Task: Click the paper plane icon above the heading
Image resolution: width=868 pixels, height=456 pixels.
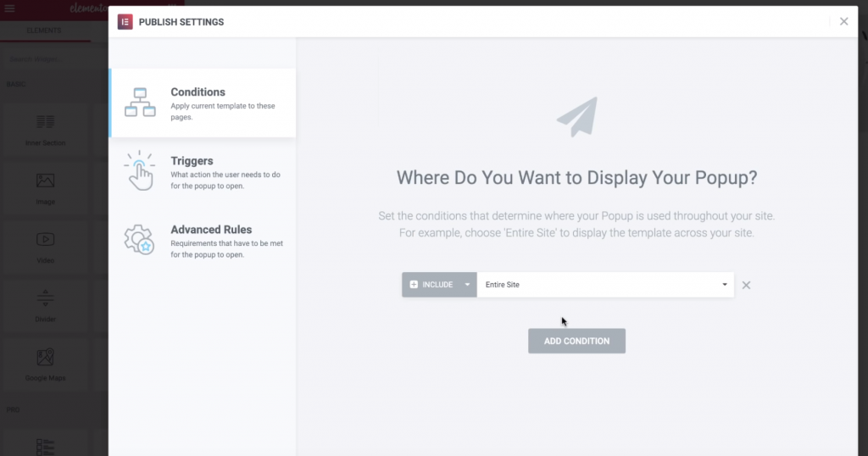Action: [576, 117]
